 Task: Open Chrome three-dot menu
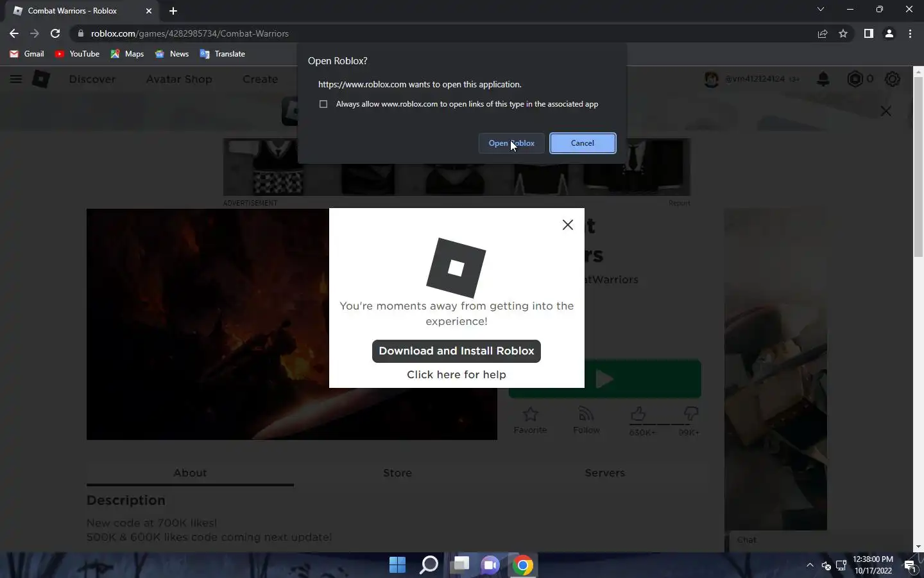pyautogui.click(x=910, y=33)
